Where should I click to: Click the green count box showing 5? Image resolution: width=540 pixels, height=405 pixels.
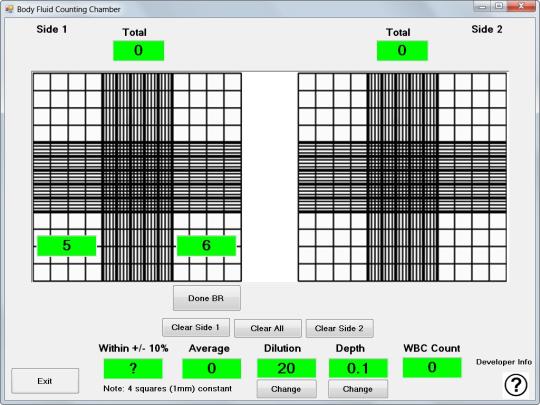(x=66, y=246)
